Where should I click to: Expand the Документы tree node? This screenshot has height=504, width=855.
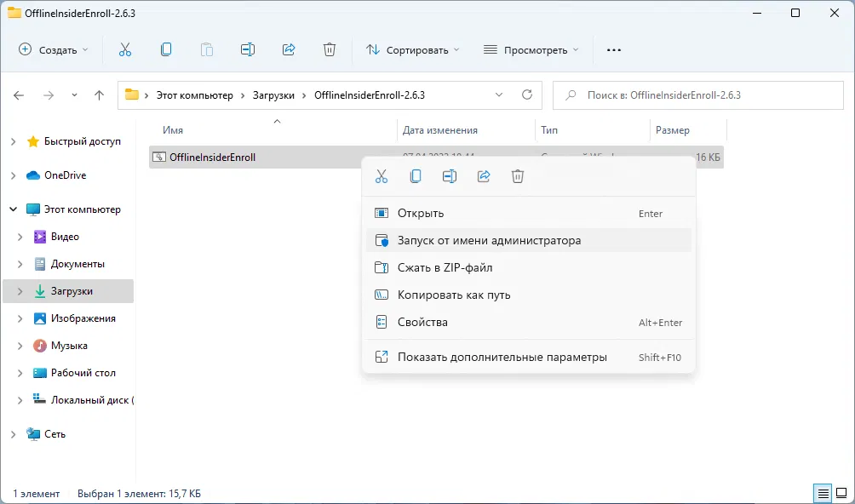[20, 264]
